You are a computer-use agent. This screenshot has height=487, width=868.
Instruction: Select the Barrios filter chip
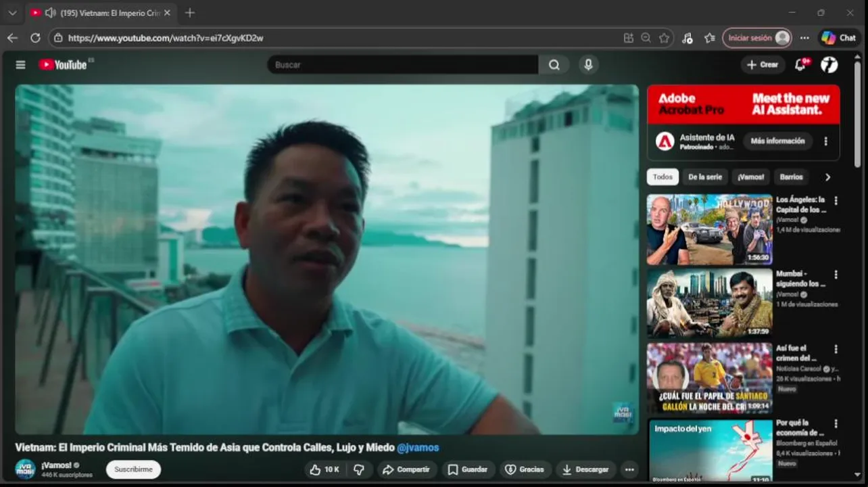pos(791,177)
